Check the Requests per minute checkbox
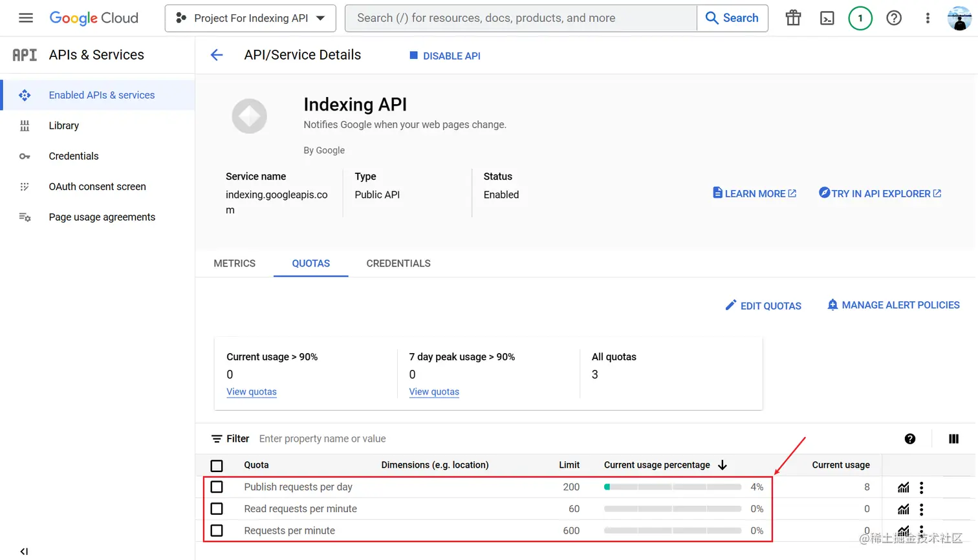978x560 pixels. (x=217, y=530)
